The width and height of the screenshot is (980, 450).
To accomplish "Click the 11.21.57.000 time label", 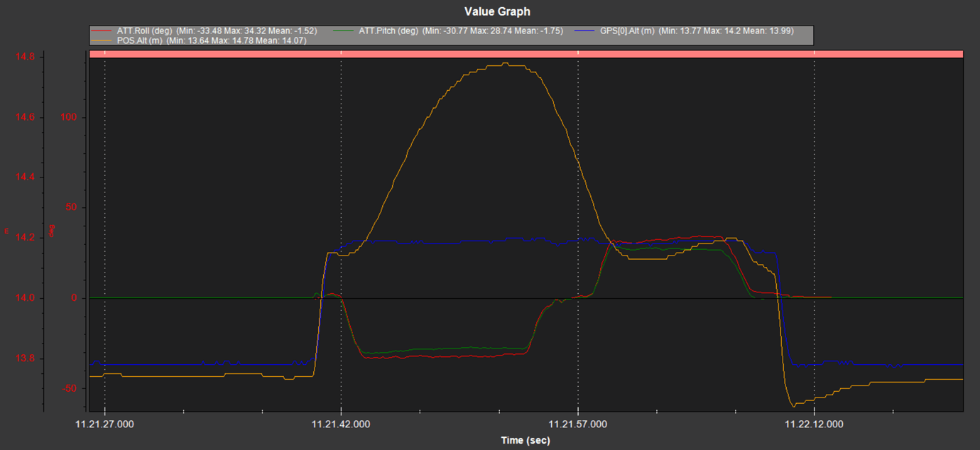I will [x=578, y=424].
